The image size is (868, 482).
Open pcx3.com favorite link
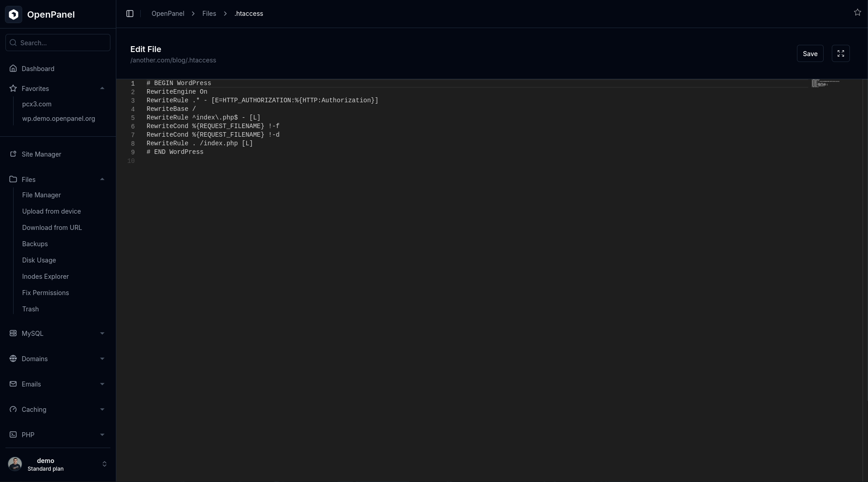pos(37,104)
